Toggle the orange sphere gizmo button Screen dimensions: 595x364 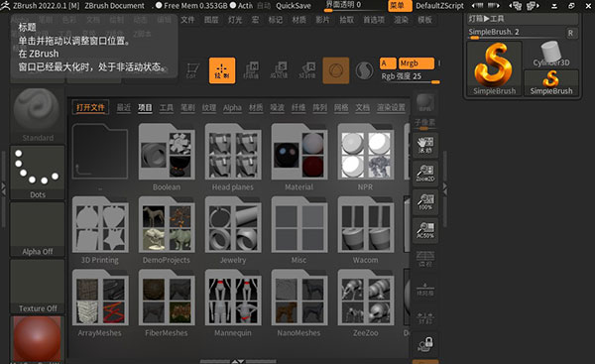[x=336, y=70]
